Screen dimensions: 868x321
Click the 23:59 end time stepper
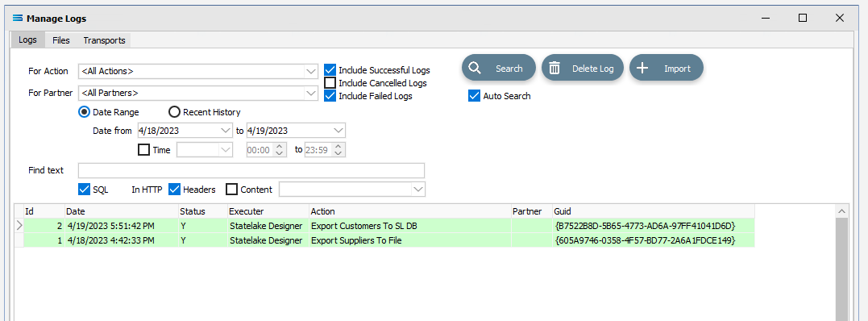tap(338, 150)
